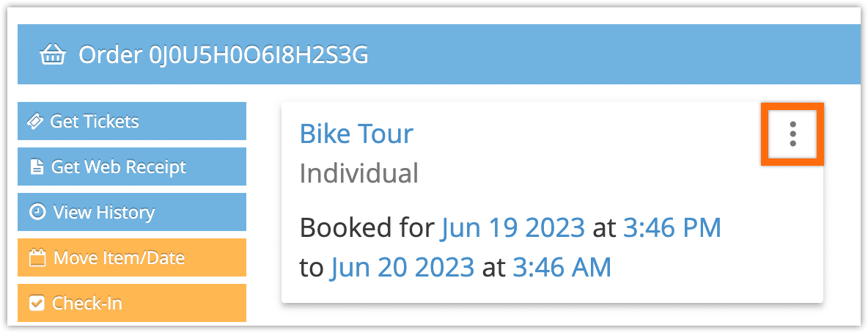Click the clock icon on View History

[37, 212]
